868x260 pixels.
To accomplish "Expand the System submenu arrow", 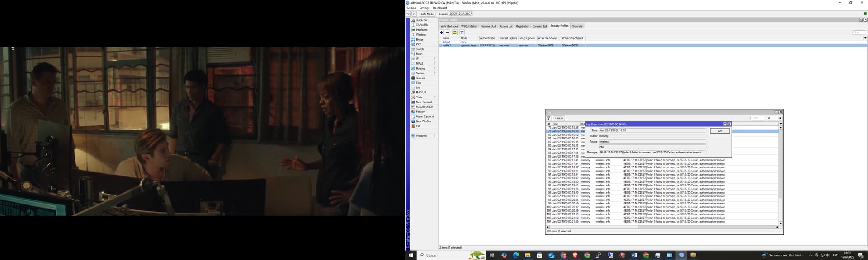I will point(435,73).
